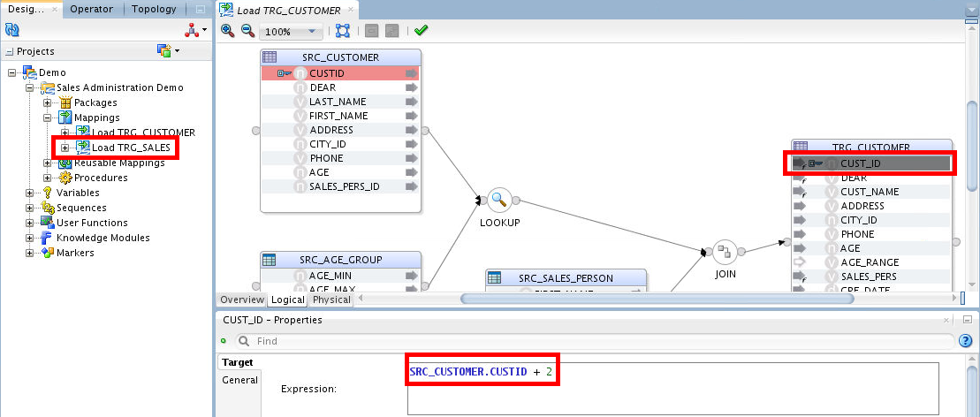The width and height of the screenshot is (980, 417).
Task: Expand the Load TRG_SALES mapping node
Action: tap(65, 148)
